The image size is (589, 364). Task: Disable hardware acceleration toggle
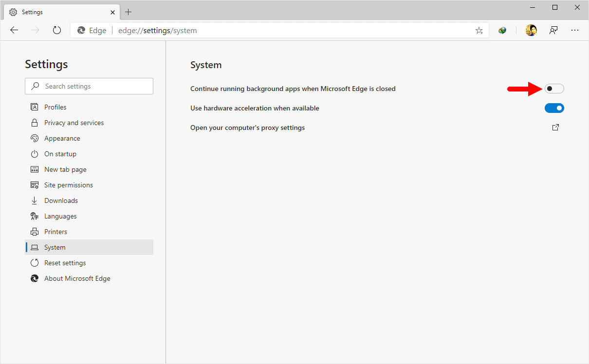[554, 108]
